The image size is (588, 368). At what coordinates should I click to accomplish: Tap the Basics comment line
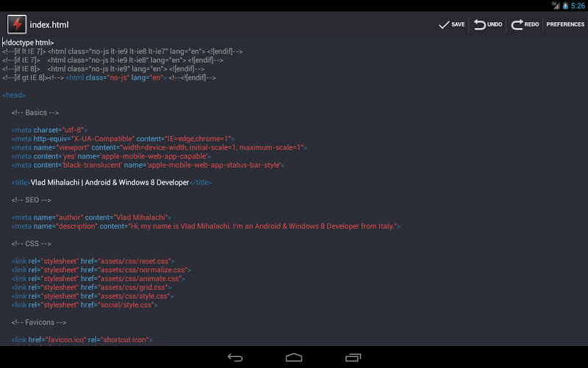pyautogui.click(x=35, y=113)
